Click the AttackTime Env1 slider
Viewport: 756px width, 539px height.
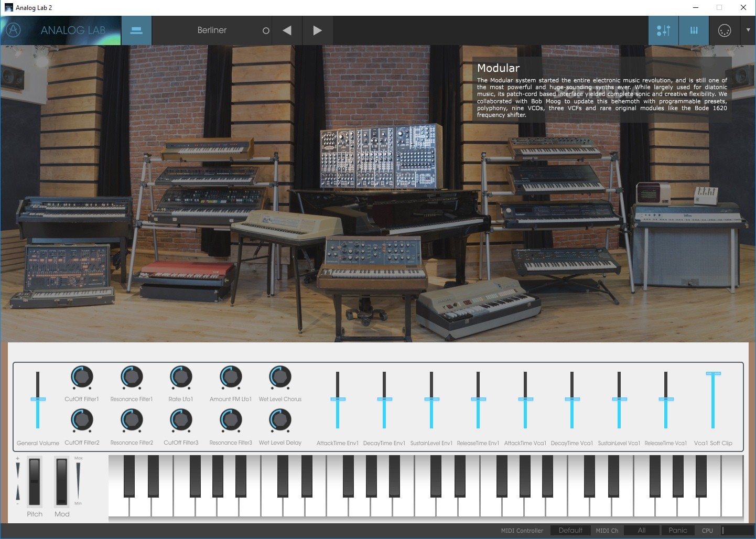[x=338, y=400]
